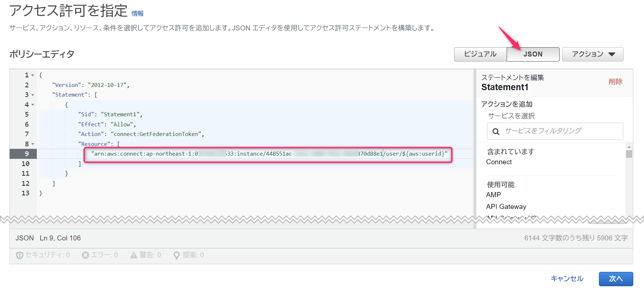644x293 pixels.
Task: Click the "Sid": "Statement1" line
Action: pyautogui.click(x=110, y=114)
